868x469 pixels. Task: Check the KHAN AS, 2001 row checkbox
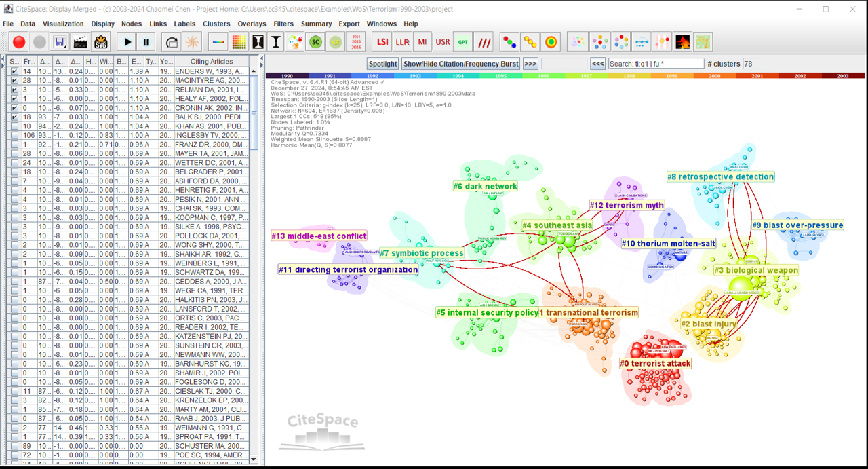pyautogui.click(x=14, y=126)
